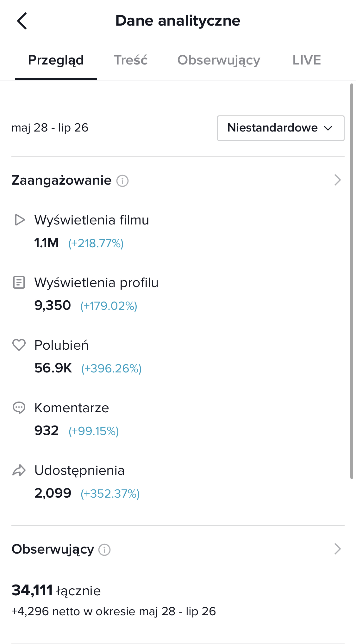Tap the 1.1M video views value
Viewport: 356px width, 644px height.
click(47, 243)
